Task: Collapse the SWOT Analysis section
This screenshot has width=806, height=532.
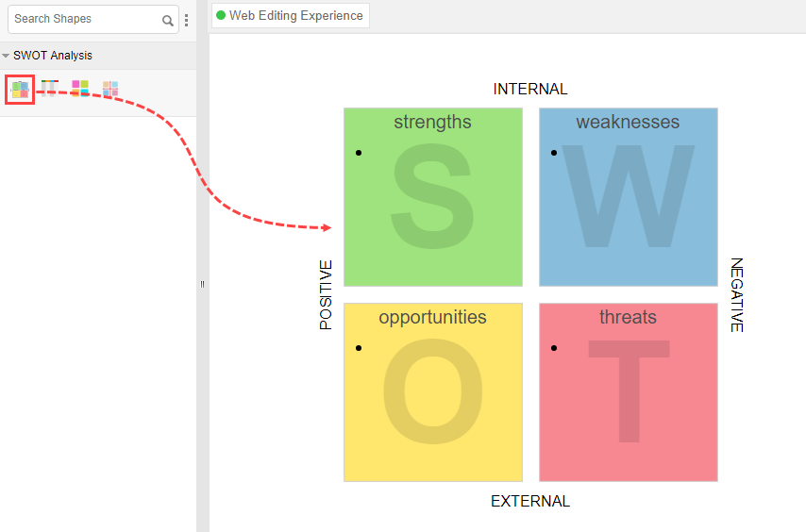Action: click(6, 56)
